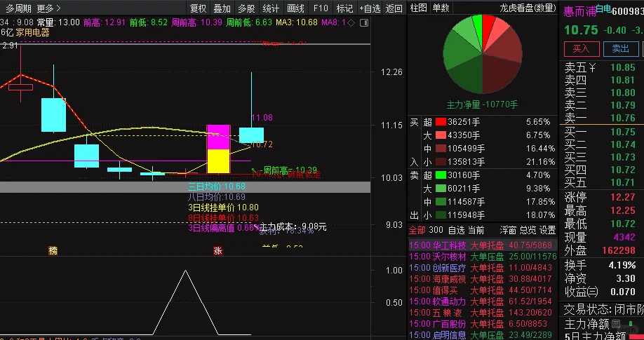644x340 pixels.
Task: Click the red 买超 color swatch
Action: click(441, 121)
